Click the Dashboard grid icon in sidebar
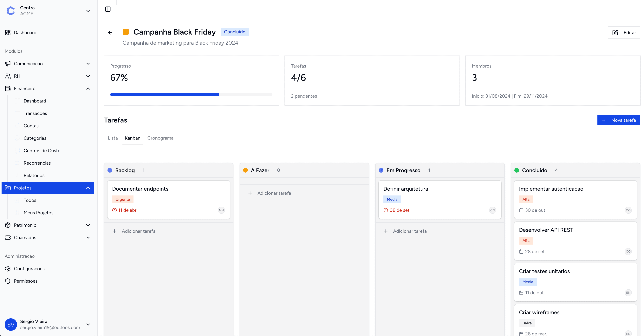 8,33
